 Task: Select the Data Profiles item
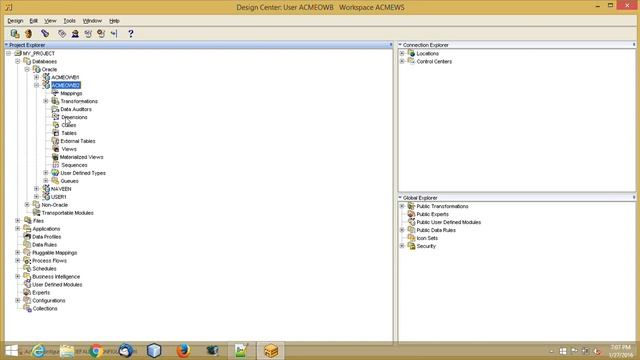pyautogui.click(x=47, y=237)
